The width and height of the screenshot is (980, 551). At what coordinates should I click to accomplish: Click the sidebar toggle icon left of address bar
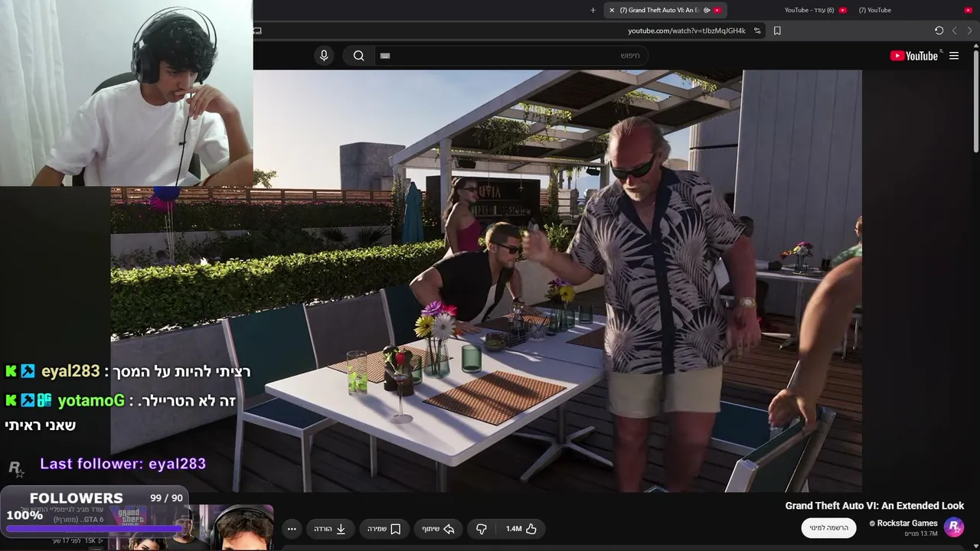[x=257, y=31]
